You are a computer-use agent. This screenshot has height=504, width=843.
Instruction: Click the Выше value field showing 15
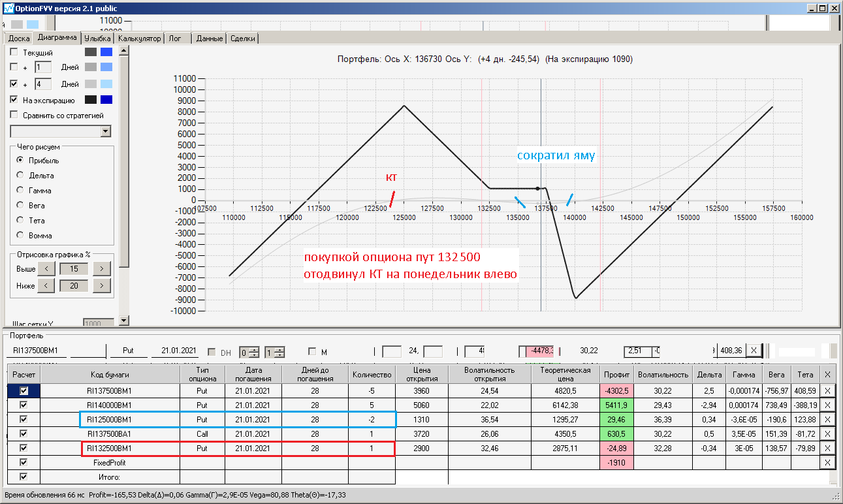74,268
